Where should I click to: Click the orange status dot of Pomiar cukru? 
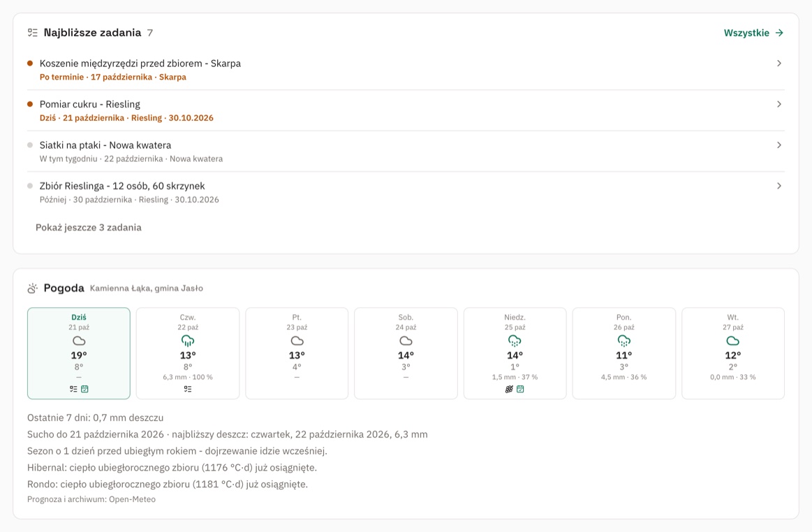[30, 104]
